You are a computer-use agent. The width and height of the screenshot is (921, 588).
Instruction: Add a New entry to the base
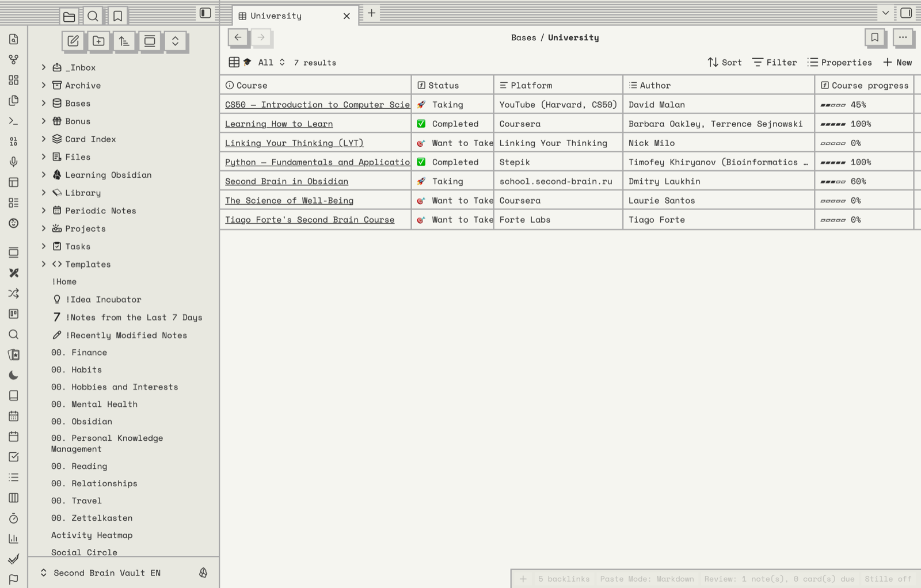897,62
